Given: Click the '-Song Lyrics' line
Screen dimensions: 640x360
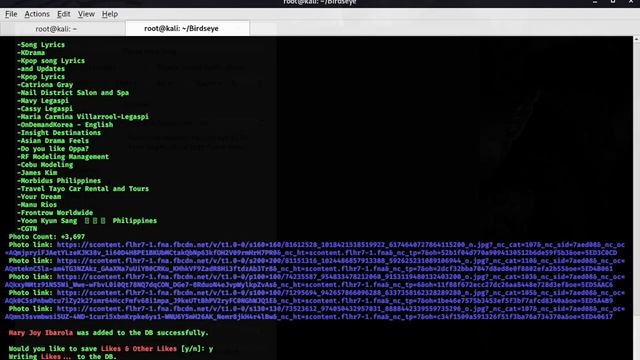Looking at the screenshot, I should (41, 45).
